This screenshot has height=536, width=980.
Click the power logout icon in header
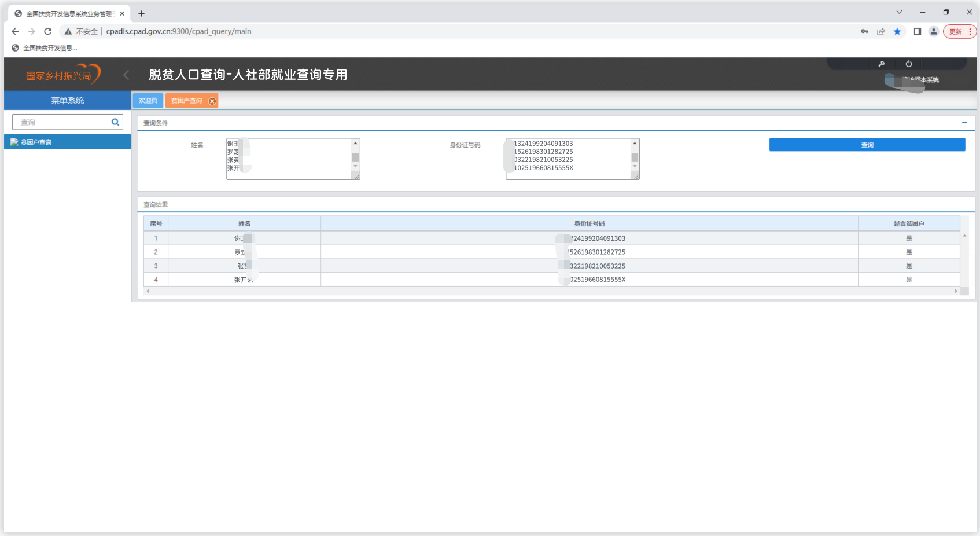(909, 64)
